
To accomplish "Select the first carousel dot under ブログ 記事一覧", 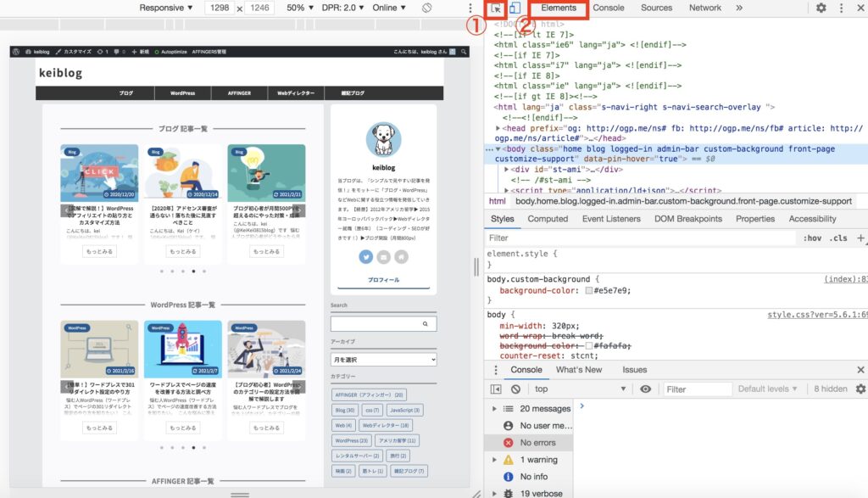I will tap(162, 271).
